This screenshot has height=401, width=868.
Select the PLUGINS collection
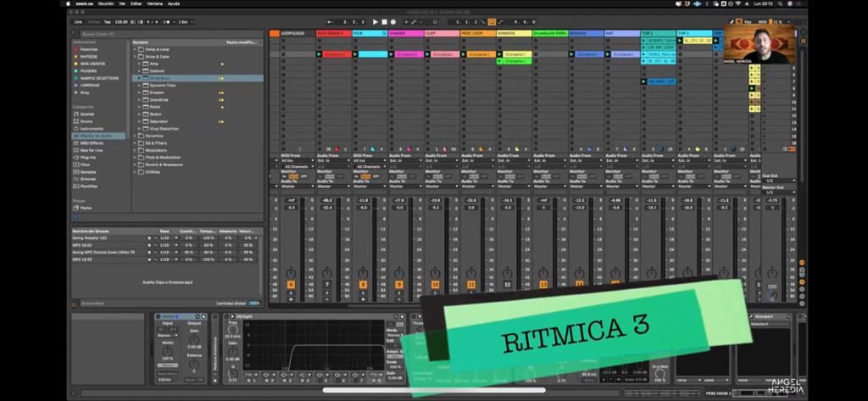point(88,71)
